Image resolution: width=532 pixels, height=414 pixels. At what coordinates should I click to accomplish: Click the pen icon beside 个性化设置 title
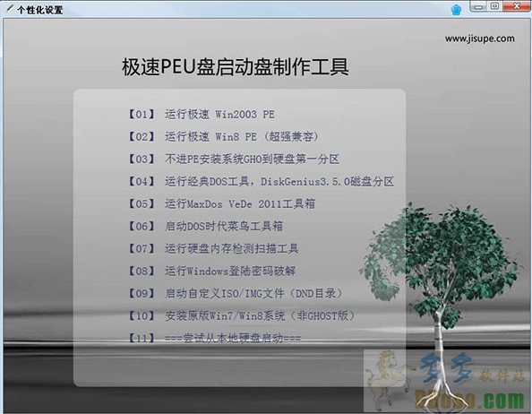tap(10, 8)
